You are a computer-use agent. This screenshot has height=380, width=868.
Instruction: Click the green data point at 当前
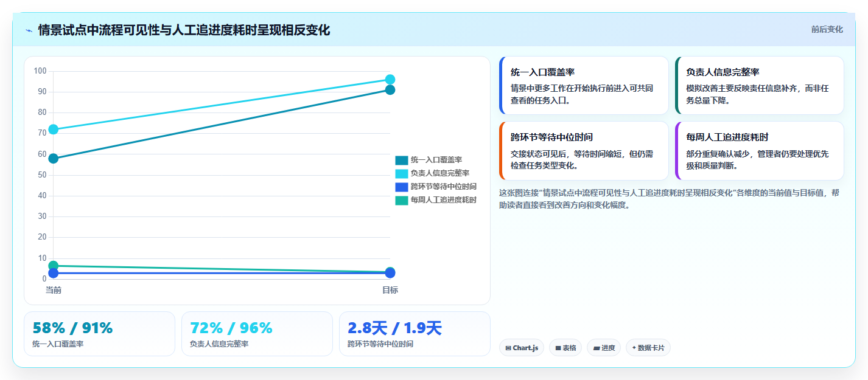tap(54, 266)
